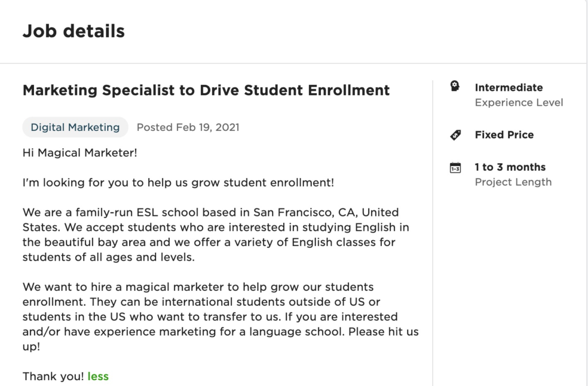Click the "Hi Magical Marketer!" greeting line

click(80, 153)
